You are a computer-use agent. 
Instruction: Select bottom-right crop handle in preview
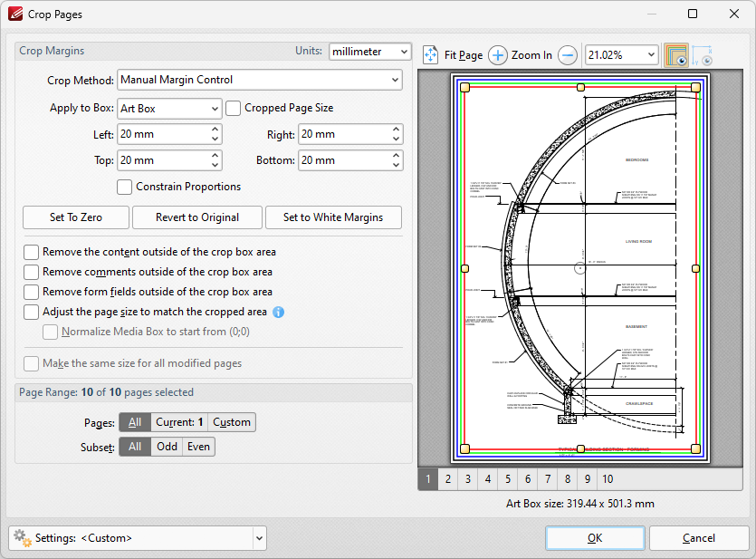(695, 449)
